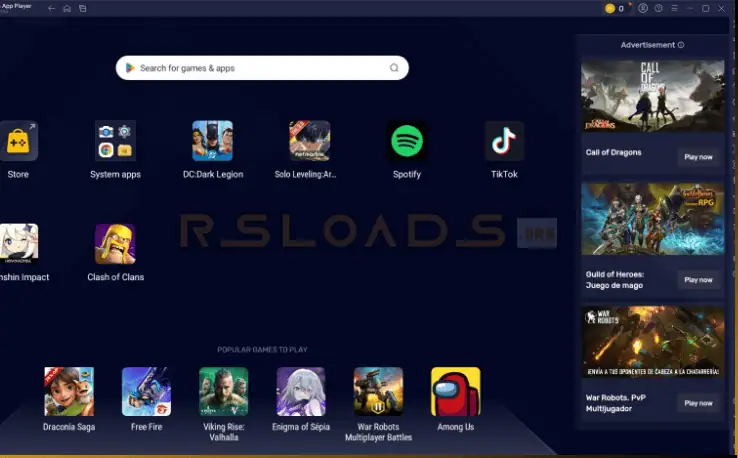Open the account profile icon
Screen dimensions: 738x458
(643, 8)
